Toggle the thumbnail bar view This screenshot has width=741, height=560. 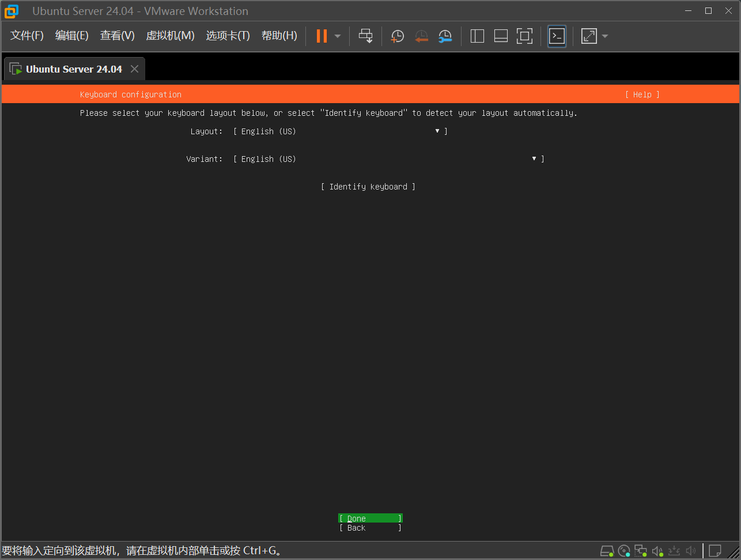click(501, 36)
